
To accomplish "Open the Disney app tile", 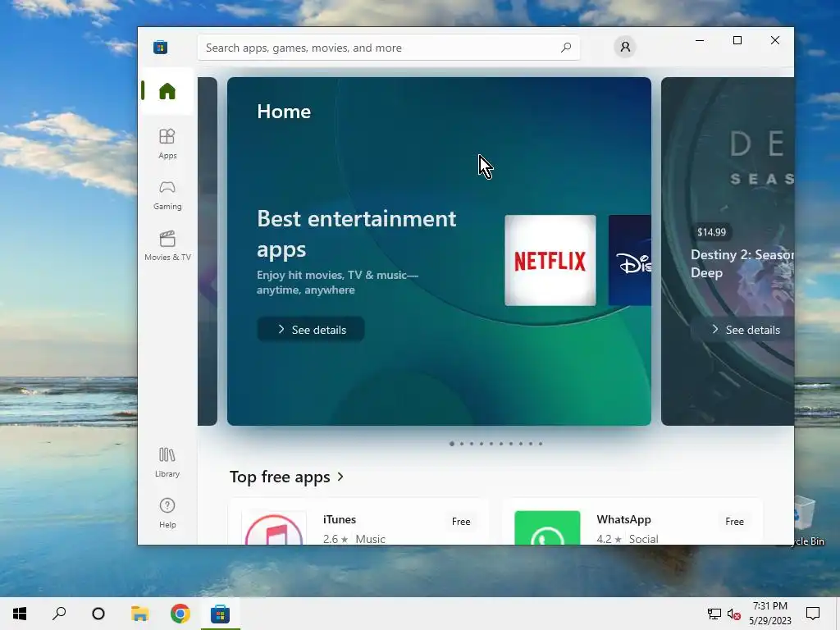I will coord(630,260).
